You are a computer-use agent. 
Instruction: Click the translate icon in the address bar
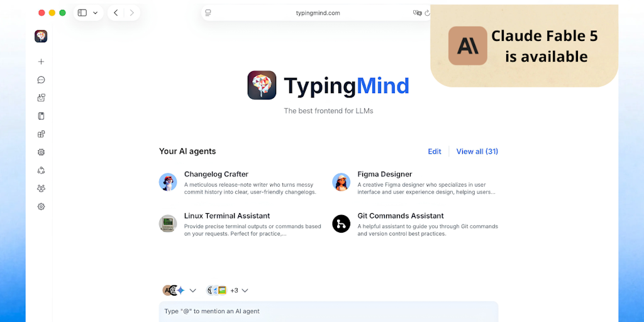pos(418,13)
